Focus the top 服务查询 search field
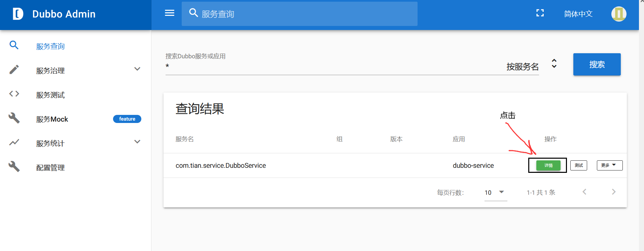 (x=299, y=14)
